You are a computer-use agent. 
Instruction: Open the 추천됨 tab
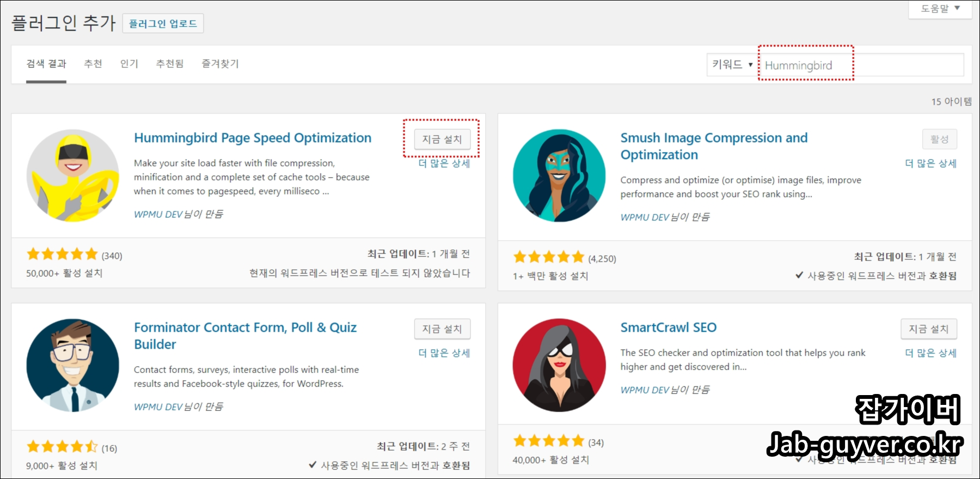(170, 64)
